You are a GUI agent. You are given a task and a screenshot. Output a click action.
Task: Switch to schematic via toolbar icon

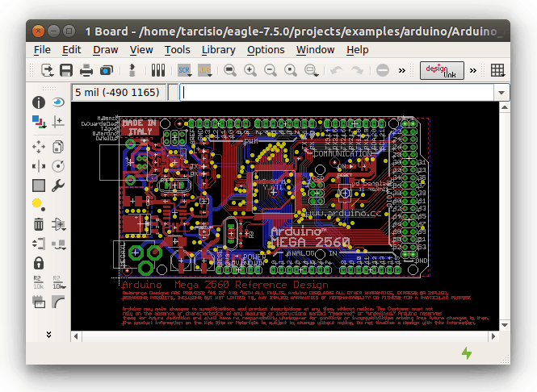(132, 70)
